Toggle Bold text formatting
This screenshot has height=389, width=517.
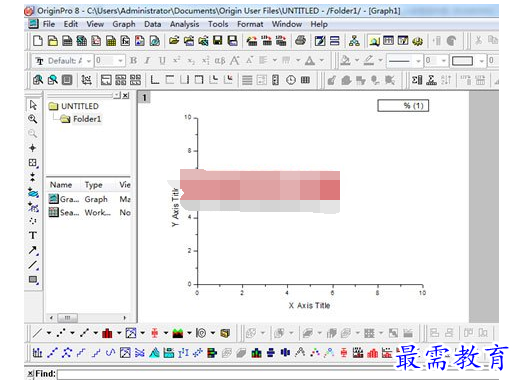coord(133,61)
